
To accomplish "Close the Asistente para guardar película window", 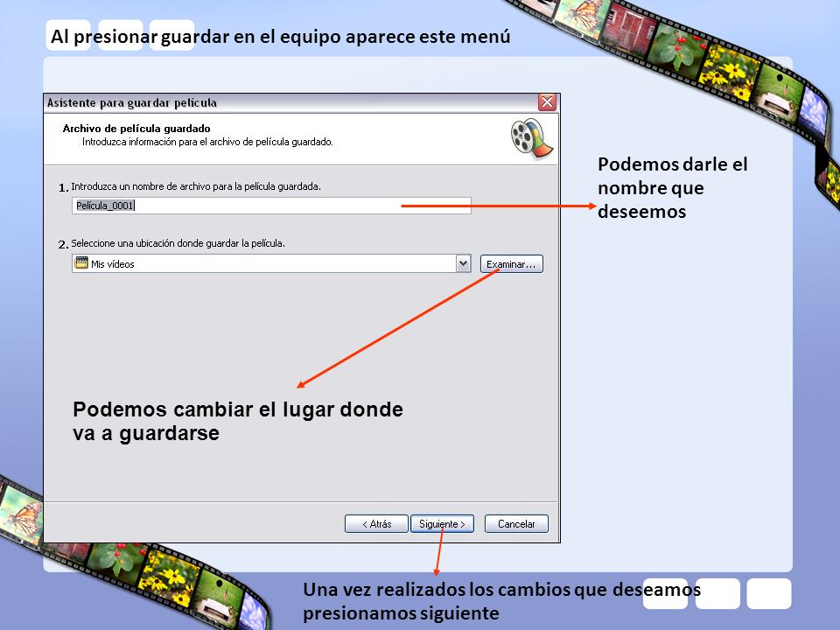I will pyautogui.click(x=547, y=102).
